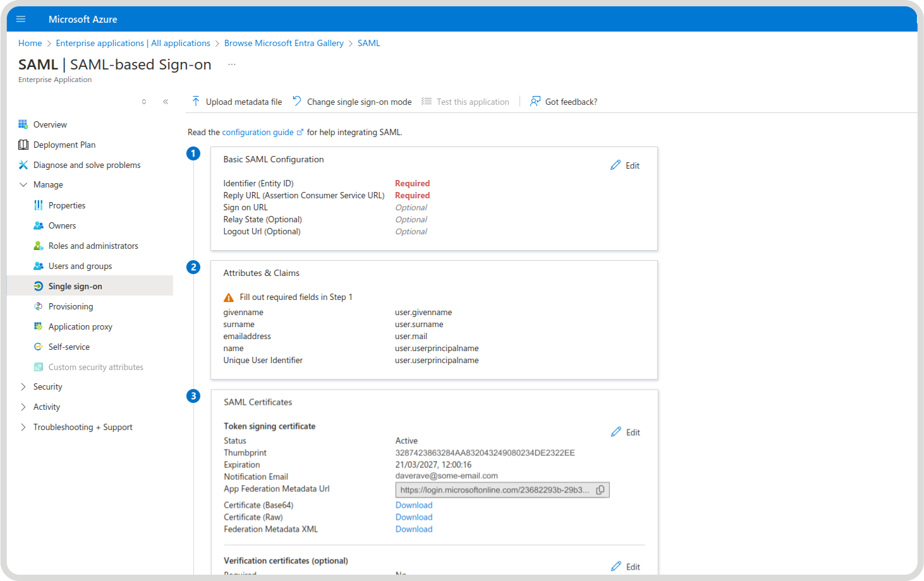Click the Diagnose and solve problems wrench icon
Viewport: 924px width, 581px height.
click(23, 165)
